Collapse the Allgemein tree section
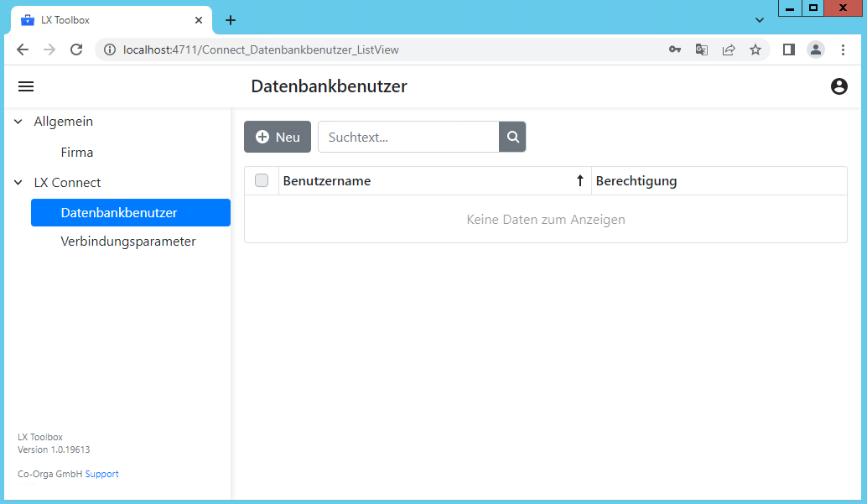The image size is (867, 504). [x=18, y=122]
